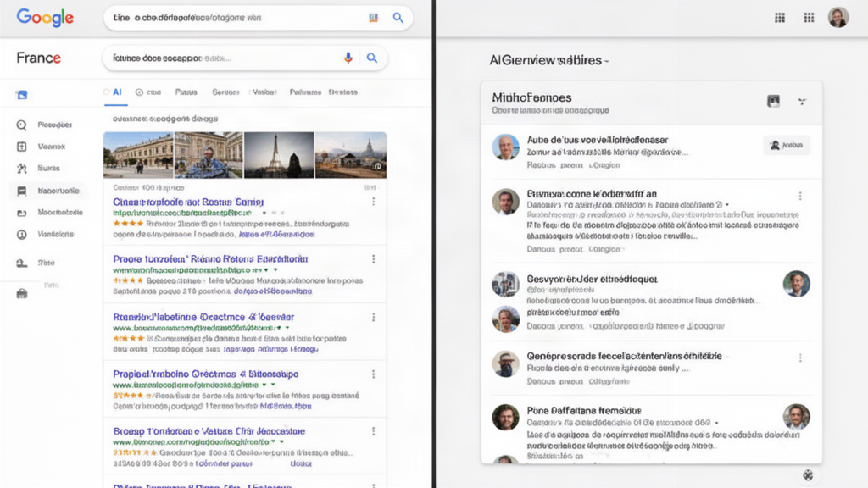Click the colorful icon inside the top search bar
The width and height of the screenshot is (868, 488).
[374, 18]
